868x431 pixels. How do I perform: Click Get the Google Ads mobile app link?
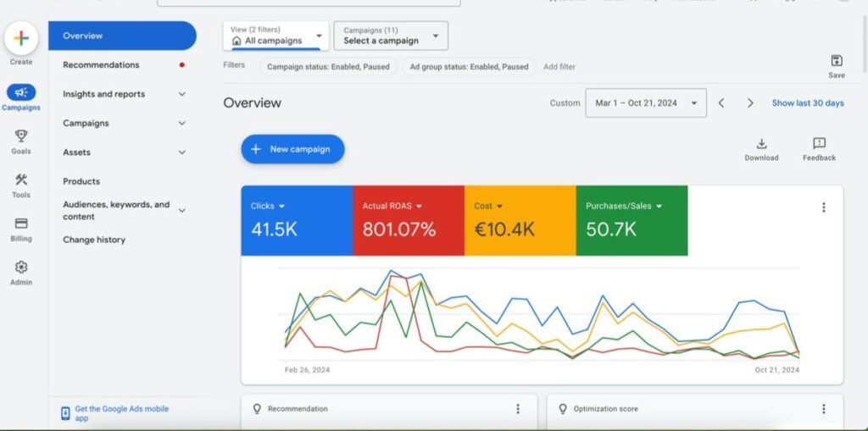pos(122,413)
